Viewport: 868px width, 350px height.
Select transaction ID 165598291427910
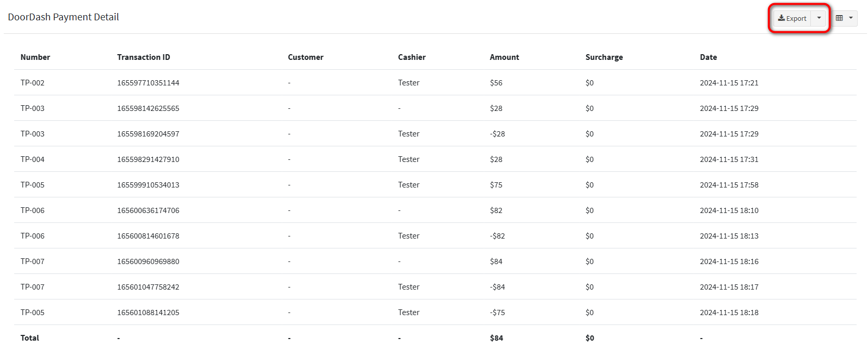tap(148, 159)
